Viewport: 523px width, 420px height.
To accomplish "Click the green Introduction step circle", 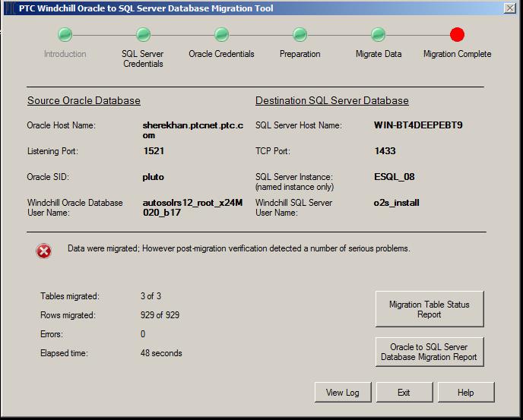I will [65, 34].
